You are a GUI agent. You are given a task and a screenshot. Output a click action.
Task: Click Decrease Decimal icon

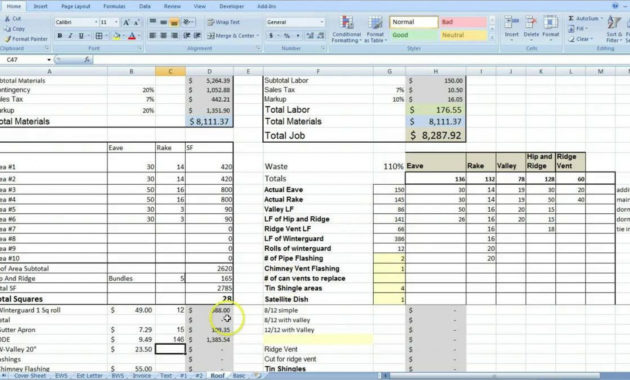321,36
